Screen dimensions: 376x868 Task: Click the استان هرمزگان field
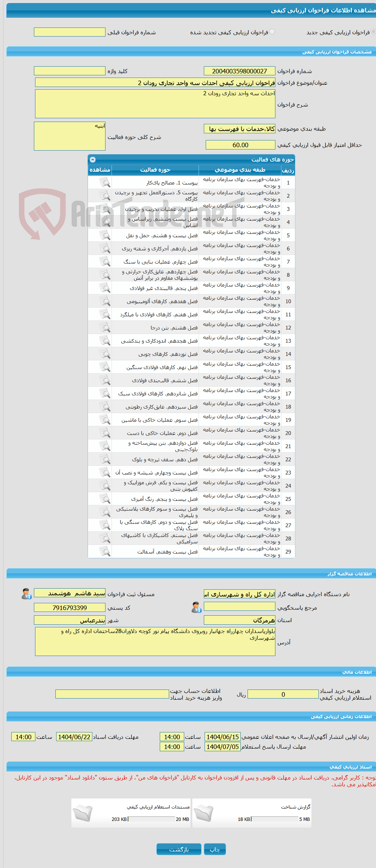[240, 620]
